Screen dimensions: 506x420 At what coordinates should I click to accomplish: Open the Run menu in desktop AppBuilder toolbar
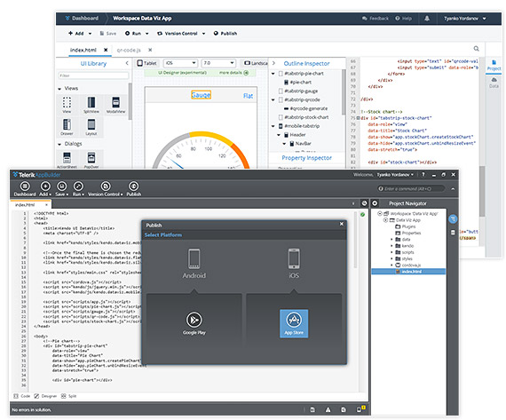(78, 189)
